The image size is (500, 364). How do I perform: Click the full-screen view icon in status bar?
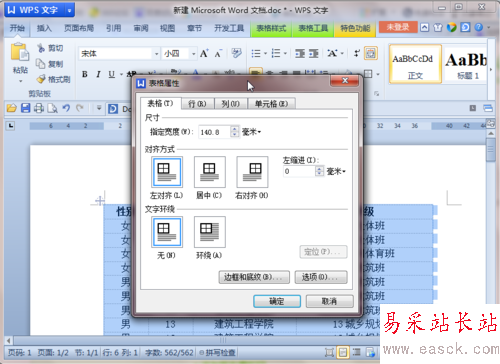pos(329,352)
